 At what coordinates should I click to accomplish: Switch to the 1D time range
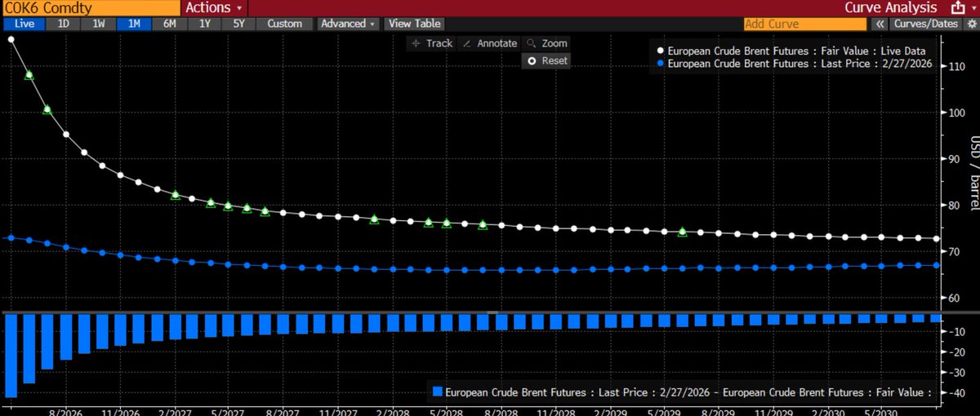point(63,24)
